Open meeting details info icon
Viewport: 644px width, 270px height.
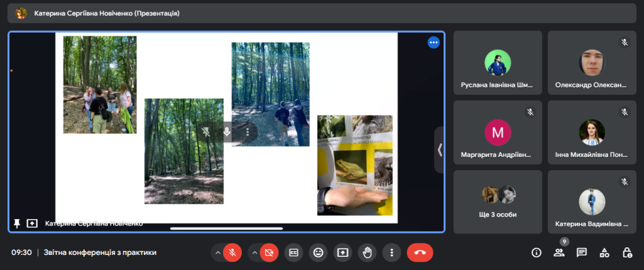click(537, 253)
